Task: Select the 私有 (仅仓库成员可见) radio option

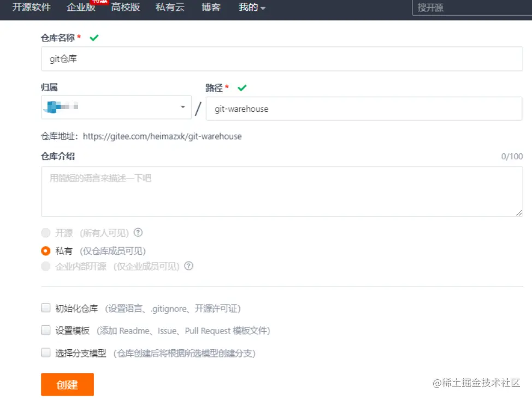Action: (45, 251)
